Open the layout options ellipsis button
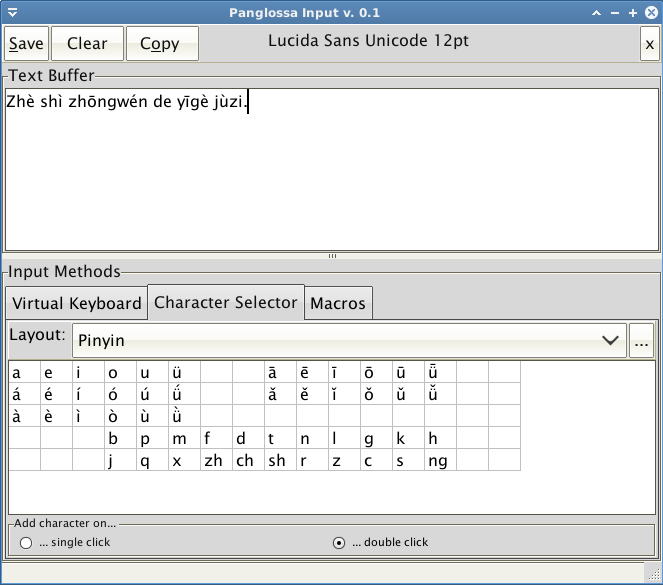Viewport: 663px width, 585px height. pyautogui.click(x=642, y=341)
